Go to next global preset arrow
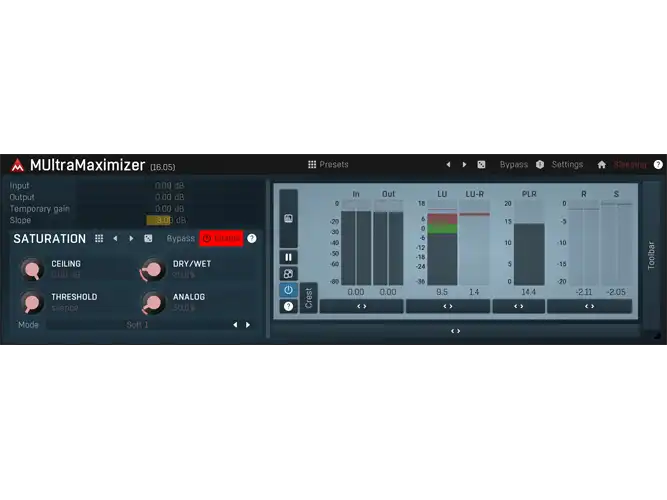The width and height of the screenshot is (667, 500). pos(464,165)
